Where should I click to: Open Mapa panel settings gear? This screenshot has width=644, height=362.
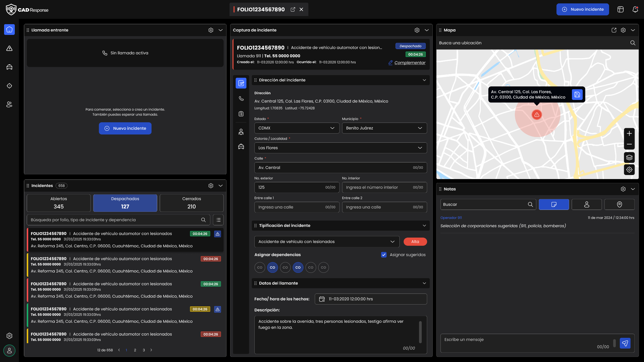pyautogui.click(x=623, y=30)
